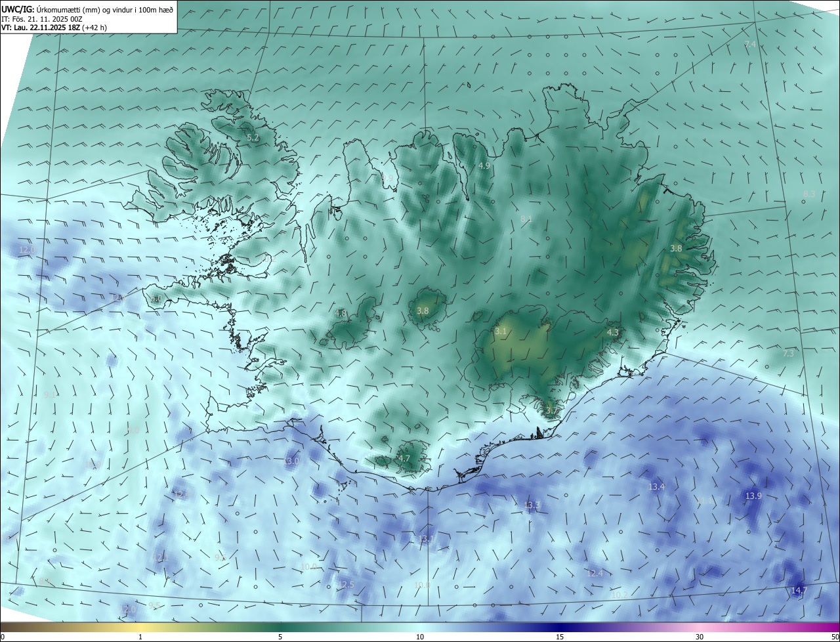Image resolution: width=840 pixels, height=642 pixels.
Task: Click the 4.9 value in North Iceland
Action: click(484, 166)
